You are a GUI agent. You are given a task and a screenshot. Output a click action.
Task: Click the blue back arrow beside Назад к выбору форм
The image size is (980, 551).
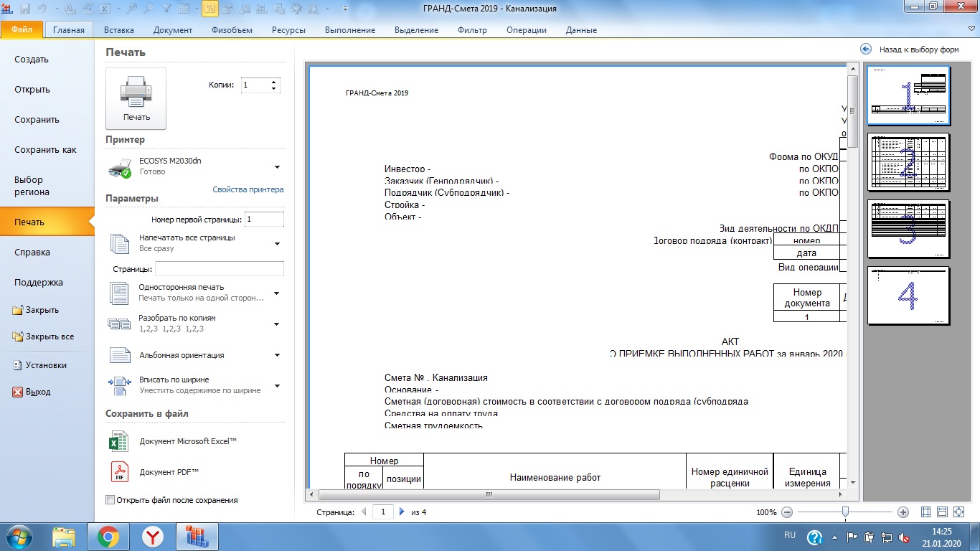tap(866, 50)
